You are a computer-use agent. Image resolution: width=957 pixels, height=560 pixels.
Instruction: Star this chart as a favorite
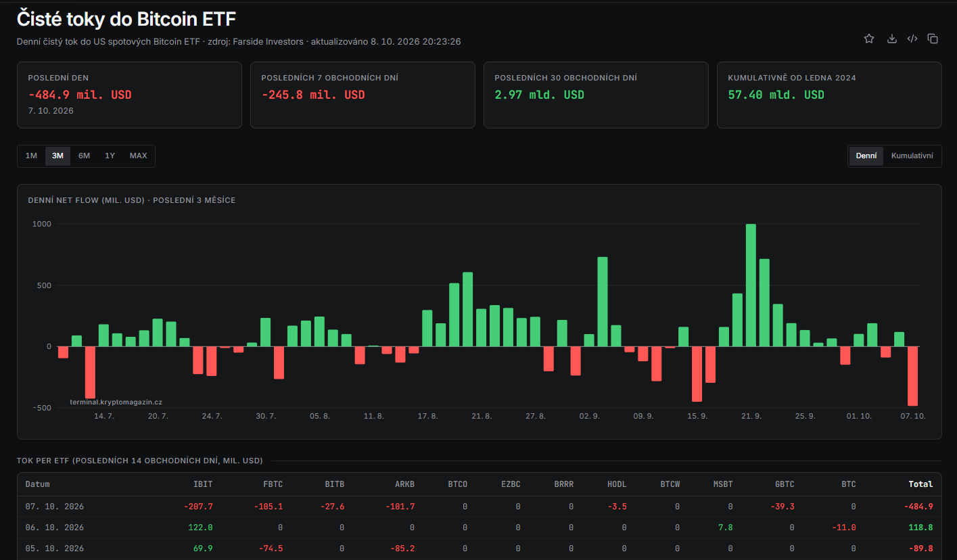coord(869,39)
